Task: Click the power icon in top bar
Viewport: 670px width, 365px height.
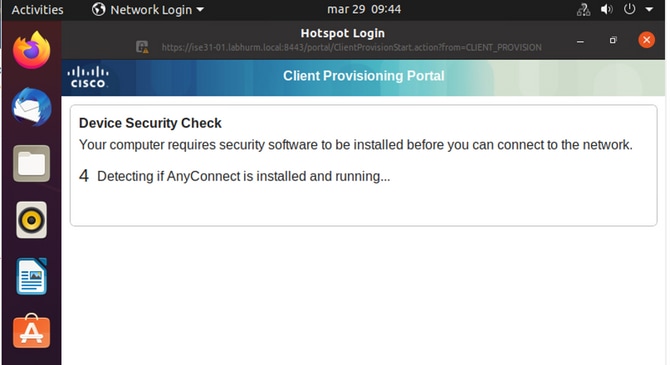Action: coord(629,9)
